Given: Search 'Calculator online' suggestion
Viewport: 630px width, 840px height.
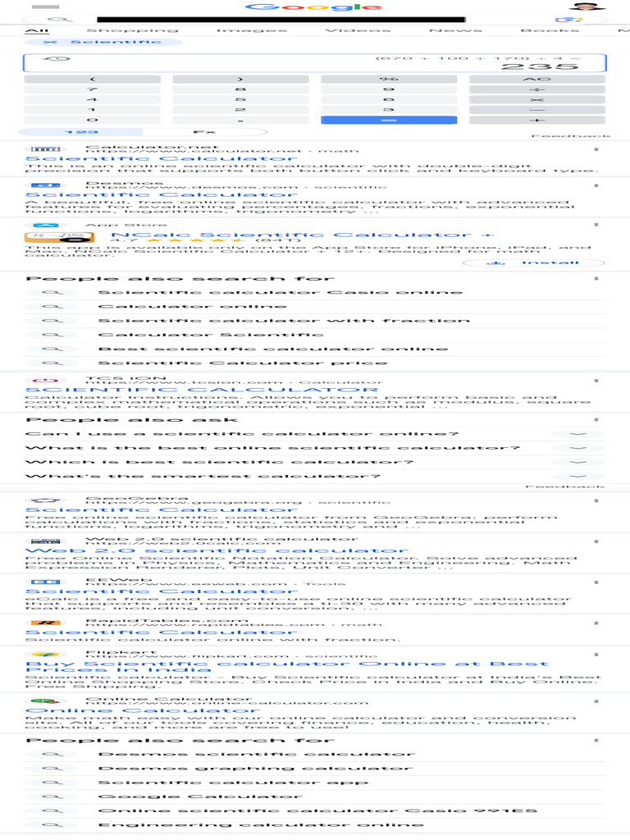Looking at the screenshot, I should pyautogui.click(x=315, y=307).
